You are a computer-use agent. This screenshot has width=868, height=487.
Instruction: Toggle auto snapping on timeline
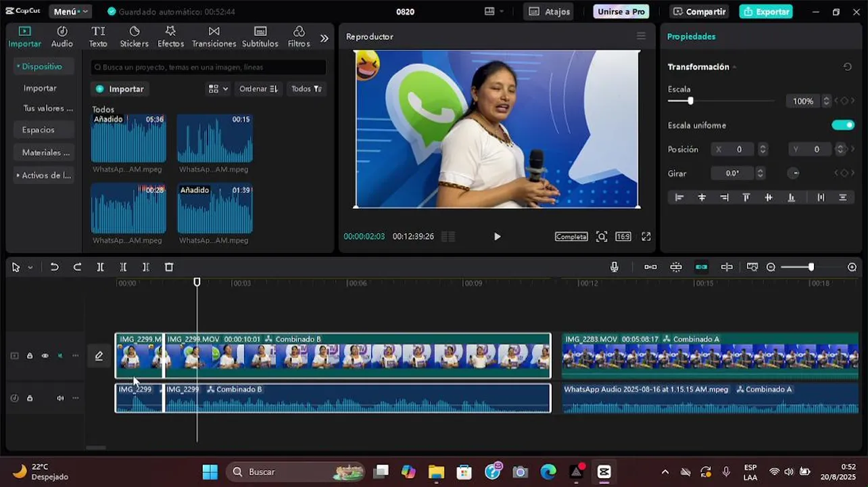point(676,267)
